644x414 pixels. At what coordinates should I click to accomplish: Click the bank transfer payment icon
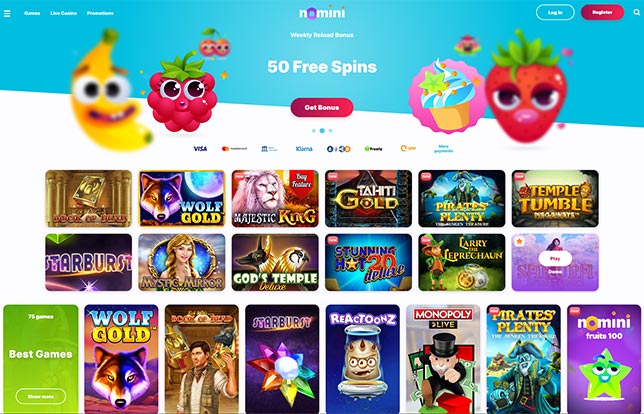coord(269,149)
